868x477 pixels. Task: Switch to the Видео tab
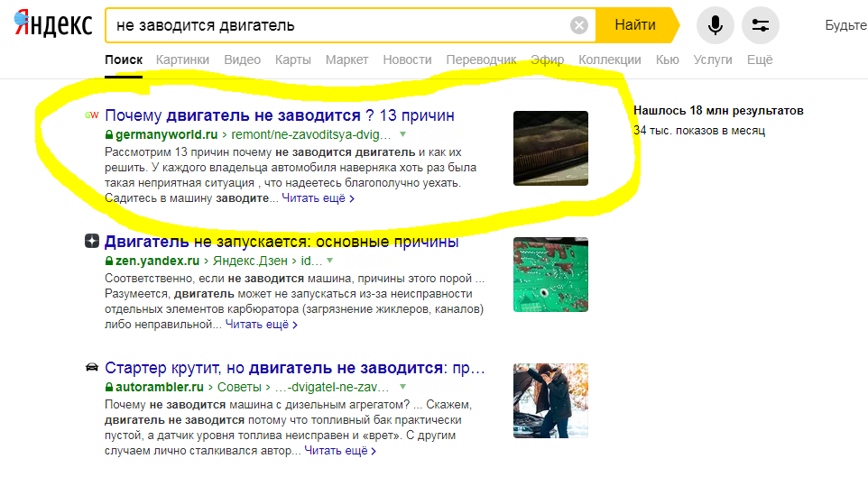pyautogui.click(x=243, y=60)
